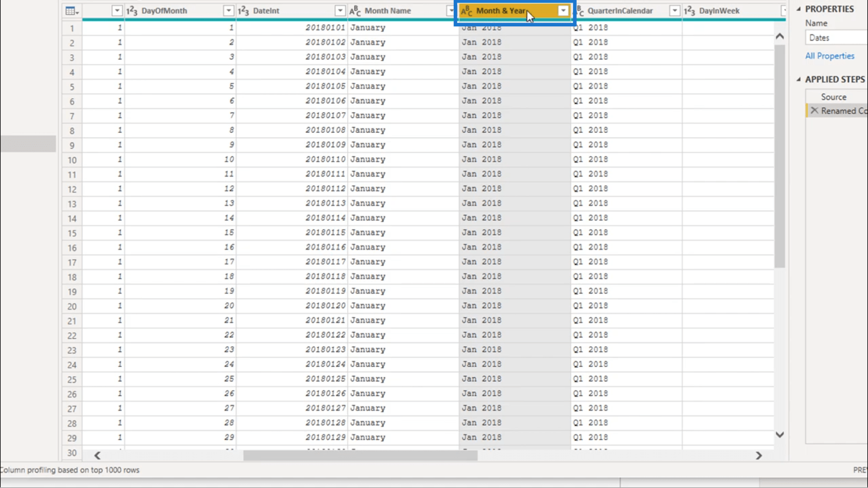This screenshot has width=868, height=488.
Task: Open the QuarterInCalendar filter dropdown
Action: 674,11
